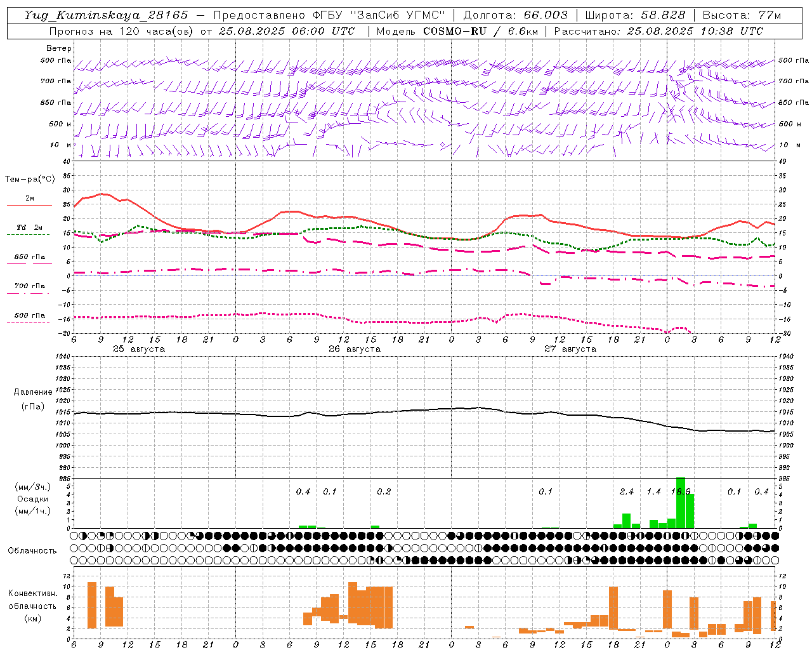This screenshot has height=650, width=812.
Task: Click the Высота: 77м value
Action: [742, 15]
